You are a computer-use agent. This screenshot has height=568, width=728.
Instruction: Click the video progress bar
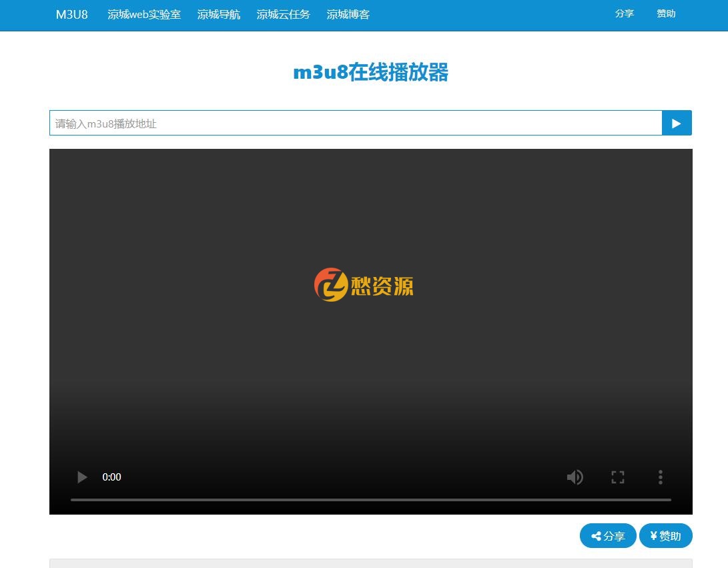coord(370,499)
